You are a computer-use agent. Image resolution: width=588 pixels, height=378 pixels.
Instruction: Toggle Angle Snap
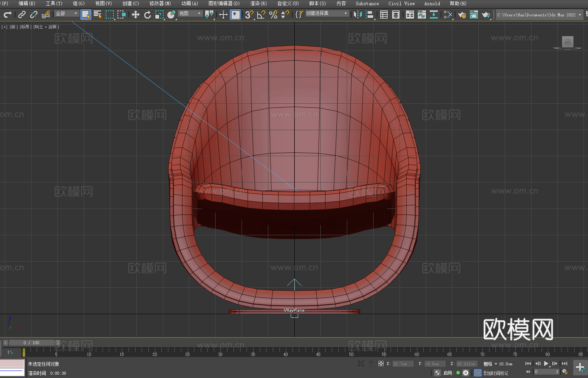click(x=261, y=14)
